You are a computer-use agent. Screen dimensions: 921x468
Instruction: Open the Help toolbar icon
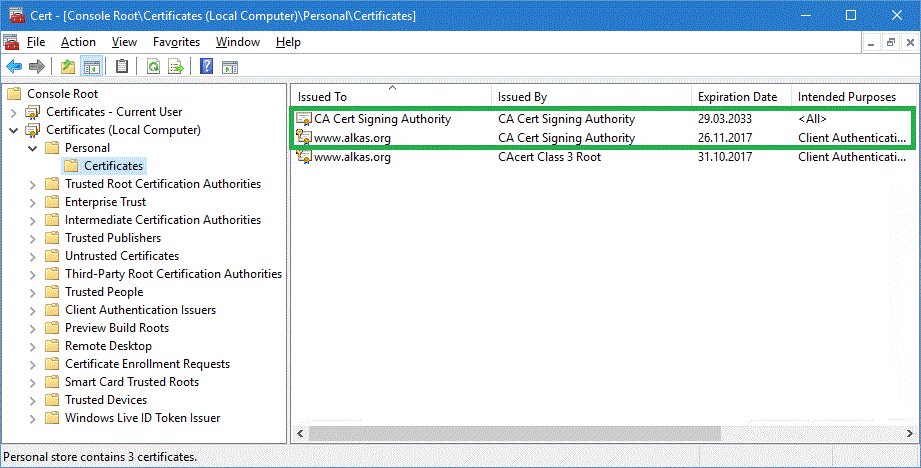(x=206, y=67)
